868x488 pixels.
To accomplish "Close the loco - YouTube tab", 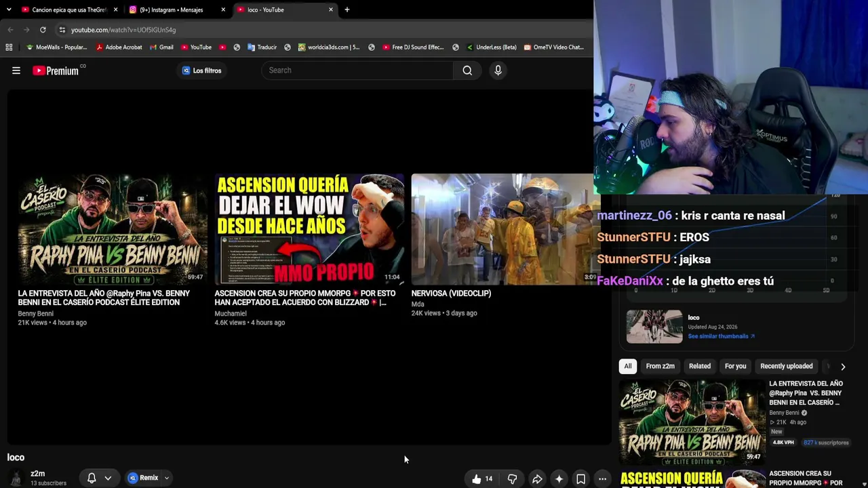I will [331, 9].
